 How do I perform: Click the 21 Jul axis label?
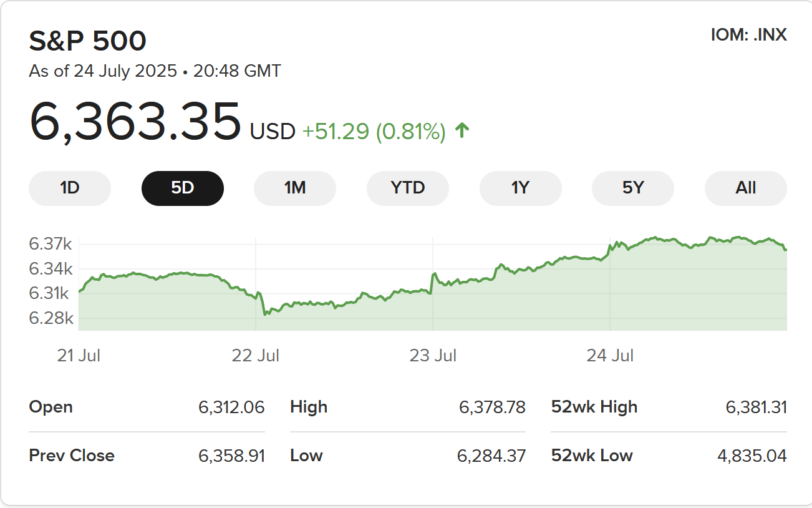tap(79, 356)
